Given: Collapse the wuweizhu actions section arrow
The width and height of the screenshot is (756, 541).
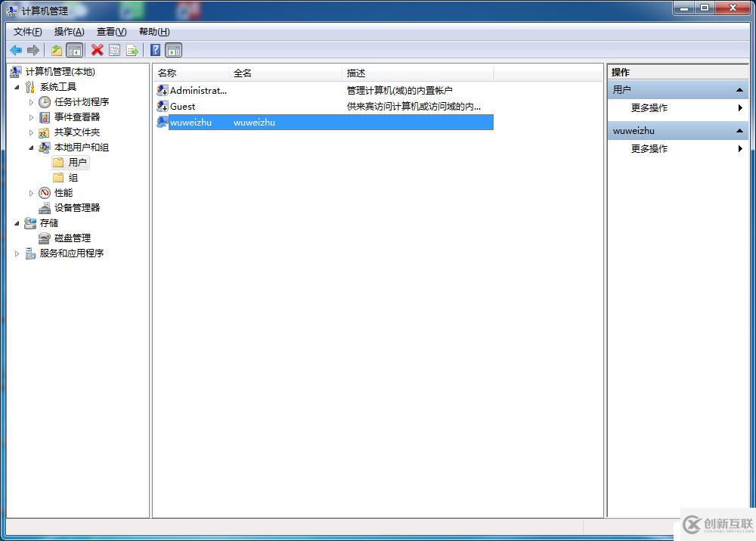Looking at the screenshot, I should pyautogui.click(x=739, y=131).
